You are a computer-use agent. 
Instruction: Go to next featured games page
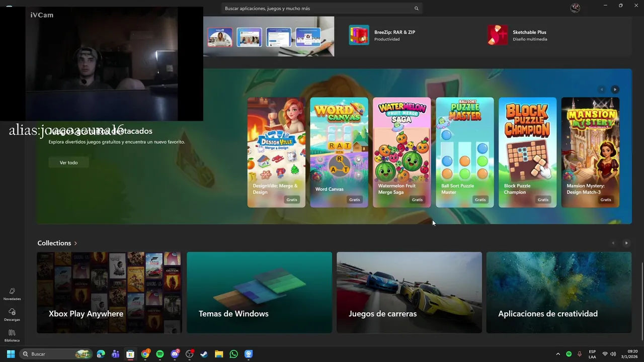[x=615, y=89]
